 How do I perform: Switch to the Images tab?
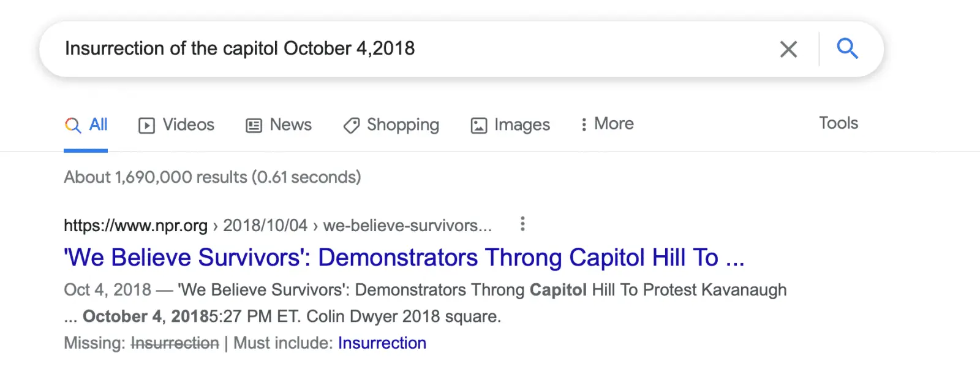click(522, 124)
